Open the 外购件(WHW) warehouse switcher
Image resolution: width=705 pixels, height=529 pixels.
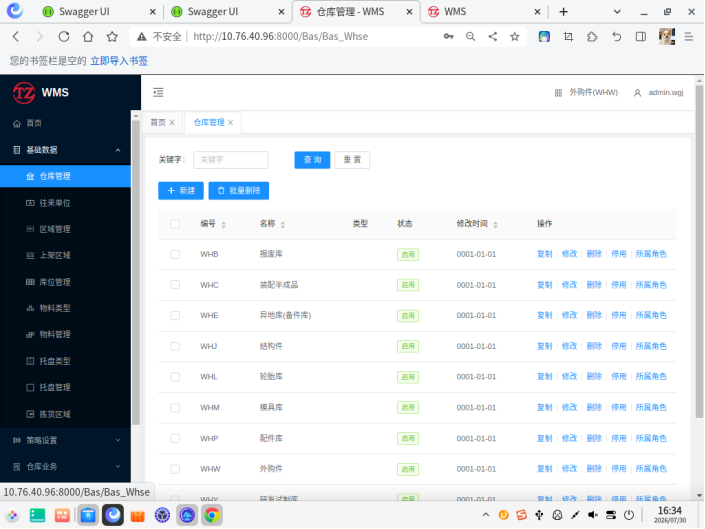(586, 93)
